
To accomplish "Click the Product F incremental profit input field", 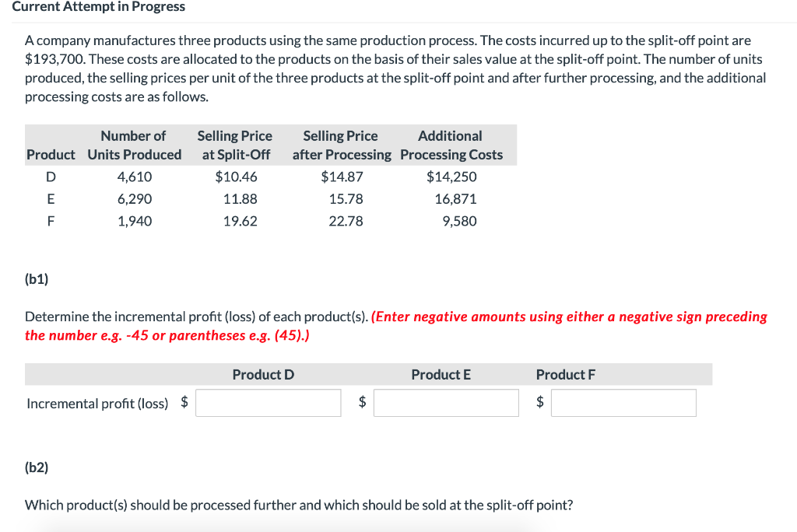I will coord(623,403).
